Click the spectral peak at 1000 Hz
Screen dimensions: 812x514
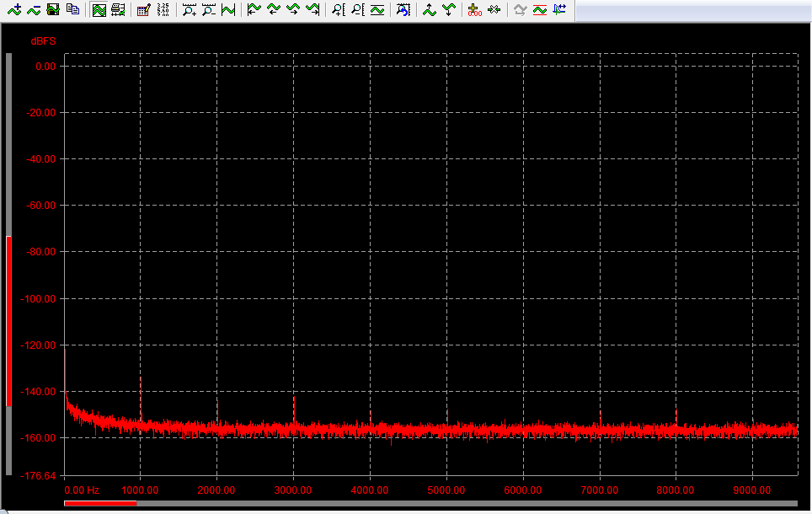click(141, 399)
